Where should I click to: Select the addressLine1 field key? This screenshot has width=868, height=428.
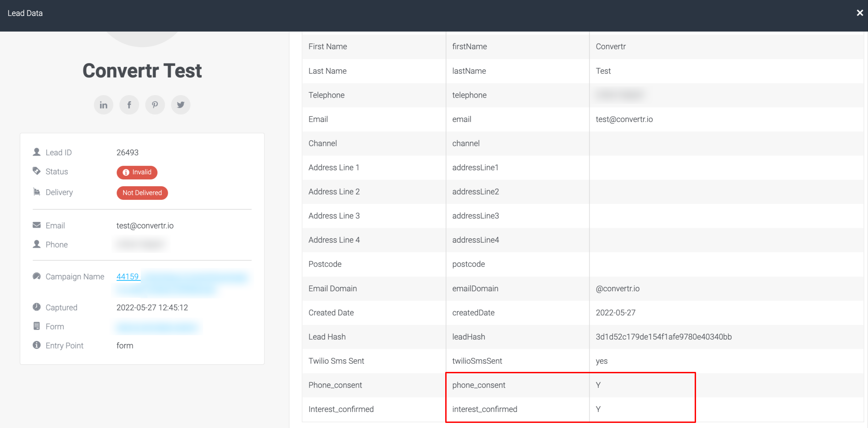475,168
